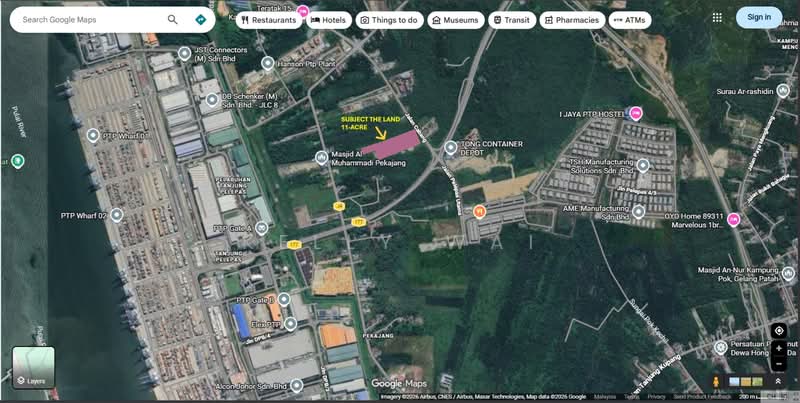The height and width of the screenshot is (403, 800).
Task: Toggle the Layers map view thumbnail
Action: pos(33,367)
